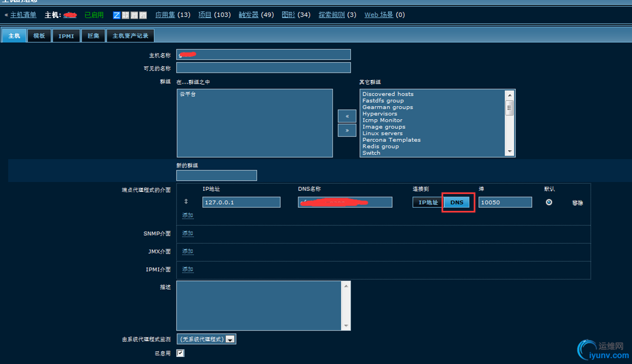
Task: Click the other-groups list scrollbar thumb
Action: (x=510, y=108)
